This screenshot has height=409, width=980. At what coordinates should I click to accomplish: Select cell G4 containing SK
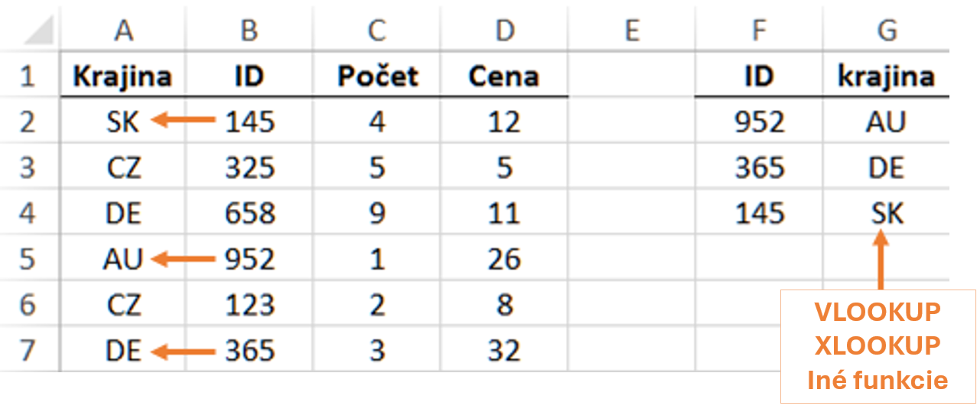coord(887,214)
